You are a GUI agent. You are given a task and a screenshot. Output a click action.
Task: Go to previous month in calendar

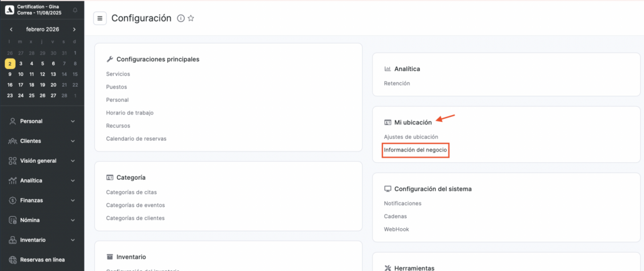pyautogui.click(x=11, y=30)
